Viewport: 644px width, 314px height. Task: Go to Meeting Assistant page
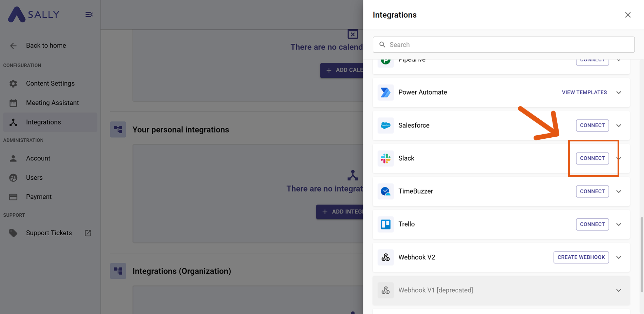tap(52, 103)
